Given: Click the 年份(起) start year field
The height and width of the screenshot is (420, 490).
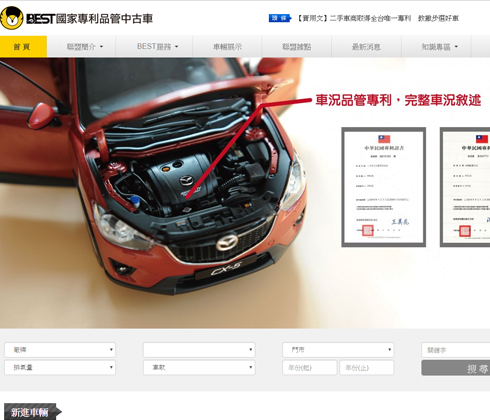Looking at the screenshot, I should [309, 368].
